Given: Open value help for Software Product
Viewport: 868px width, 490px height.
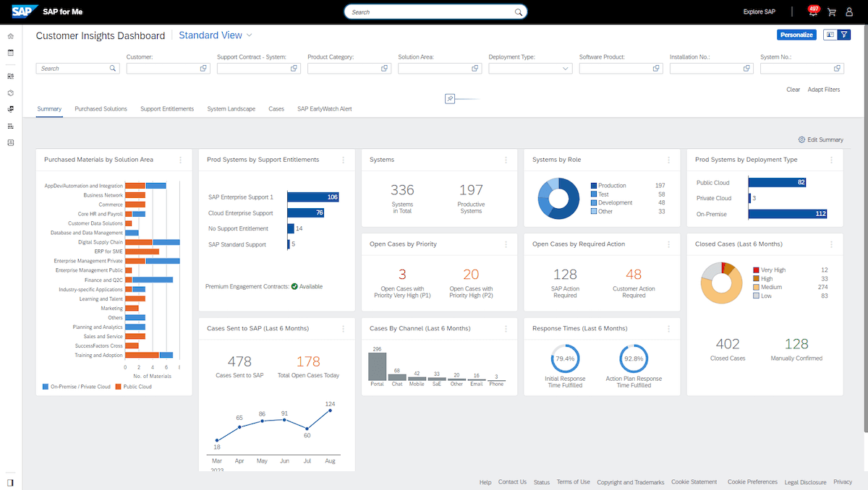Looking at the screenshot, I should (x=657, y=69).
